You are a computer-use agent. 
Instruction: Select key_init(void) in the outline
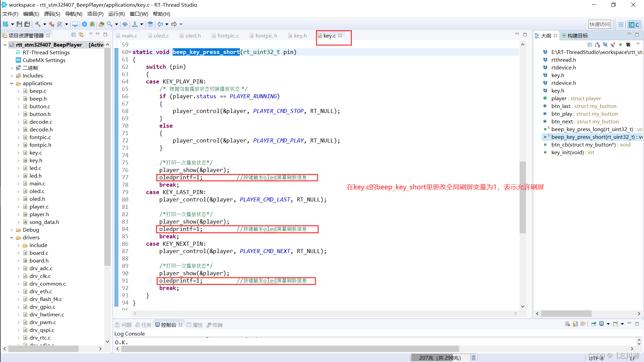coord(573,153)
